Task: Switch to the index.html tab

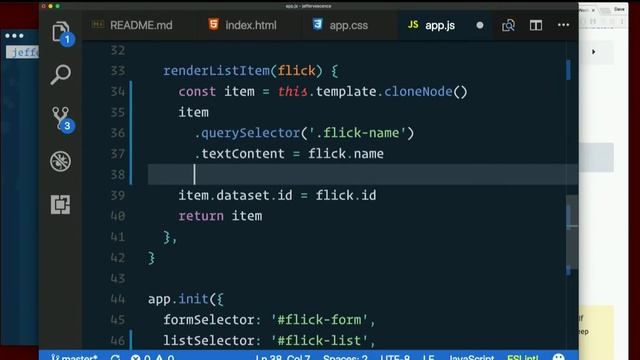Action: tap(243, 25)
